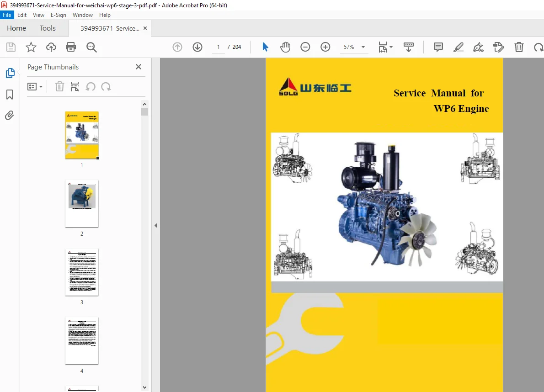Click the scrolling mode toolbar icon
This screenshot has height=392, width=544.
coord(408,47)
